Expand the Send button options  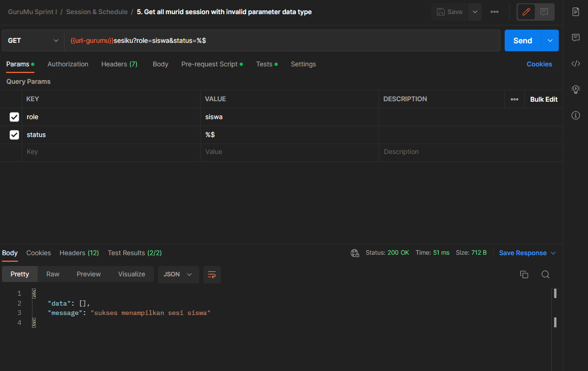coord(549,40)
